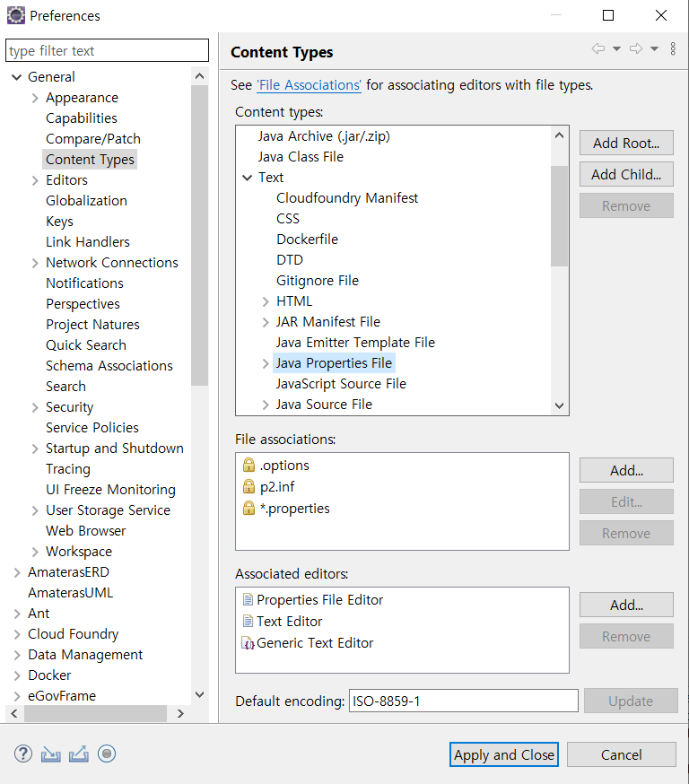Image resolution: width=689 pixels, height=784 pixels.
Task: Open the three-dot view menu icon
Action: tap(673, 48)
